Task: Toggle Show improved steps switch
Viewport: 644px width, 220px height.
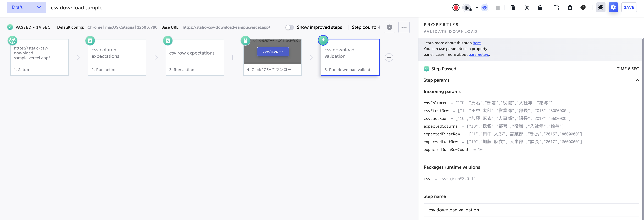Action: pyautogui.click(x=289, y=27)
